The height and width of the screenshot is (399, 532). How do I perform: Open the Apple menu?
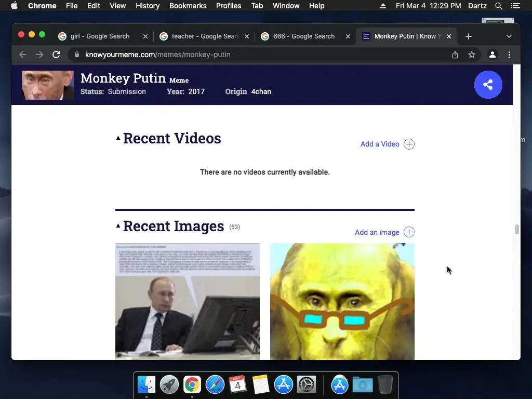[x=14, y=6]
